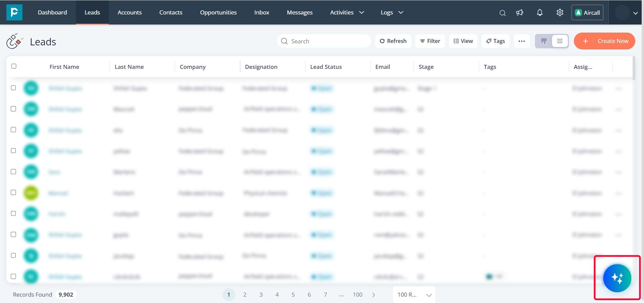644x303 pixels.
Task: Open the Tags button
Action: (495, 41)
